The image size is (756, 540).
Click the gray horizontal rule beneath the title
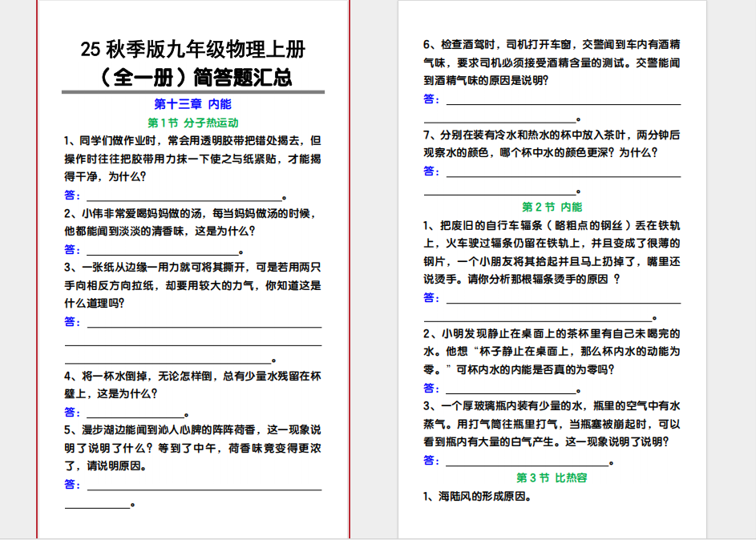193,92
